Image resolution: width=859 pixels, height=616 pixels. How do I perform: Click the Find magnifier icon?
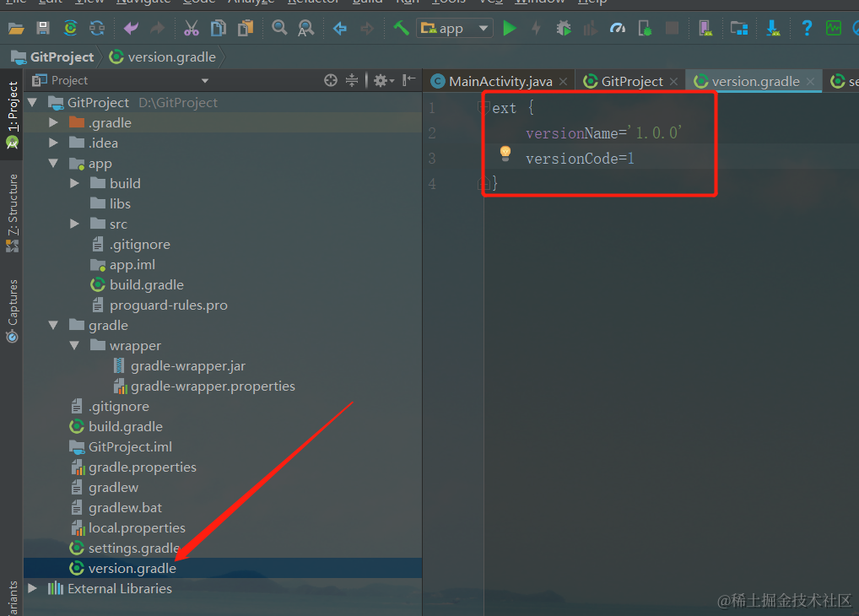279,27
